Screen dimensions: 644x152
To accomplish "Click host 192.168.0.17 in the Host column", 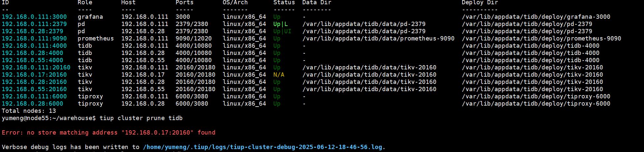I will click(143, 75).
